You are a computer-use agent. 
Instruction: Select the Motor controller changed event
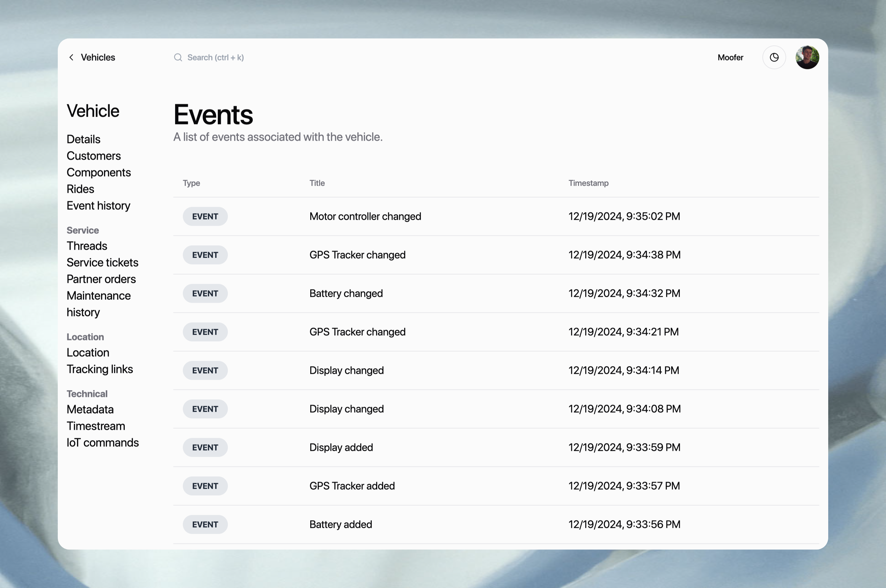tap(365, 216)
